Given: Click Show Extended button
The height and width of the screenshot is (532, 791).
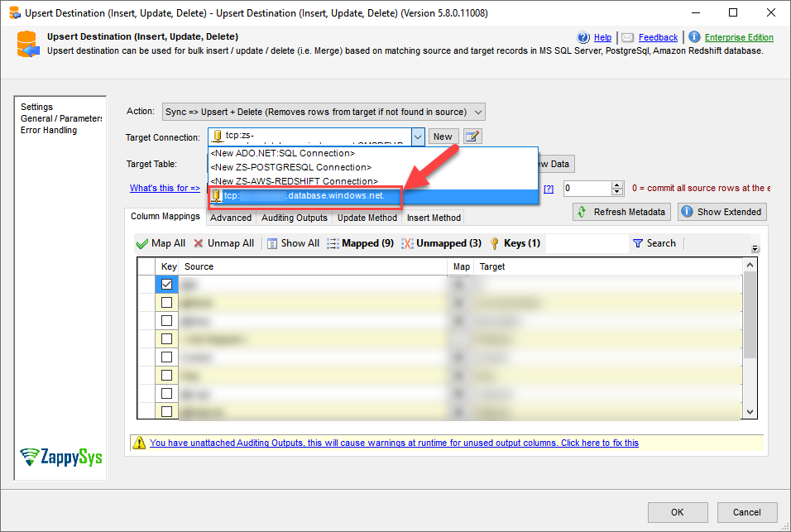Looking at the screenshot, I should point(721,212).
